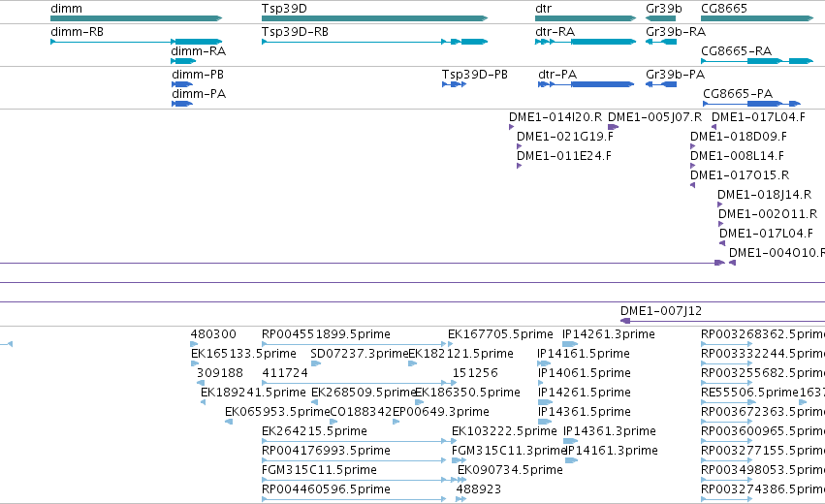Click the IP14261.5prime EST label
This screenshot has width=825, height=504.
(x=584, y=393)
